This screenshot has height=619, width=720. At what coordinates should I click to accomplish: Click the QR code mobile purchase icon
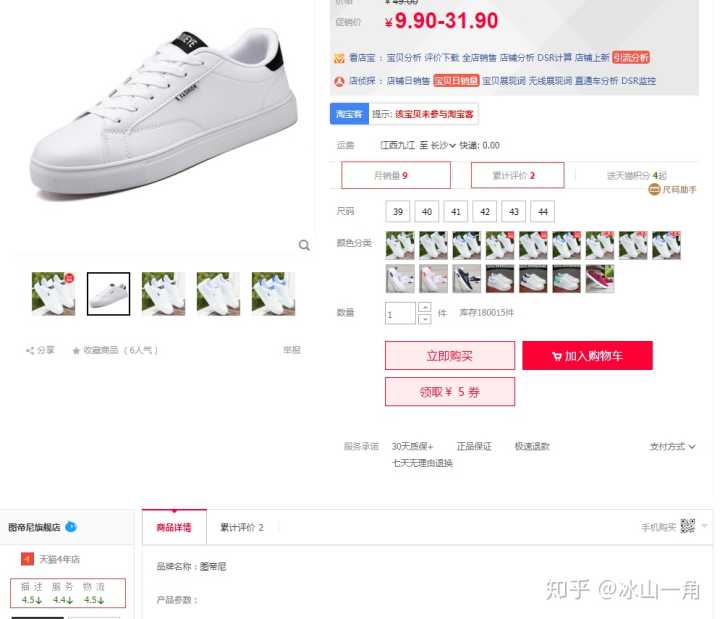pyautogui.click(x=687, y=526)
